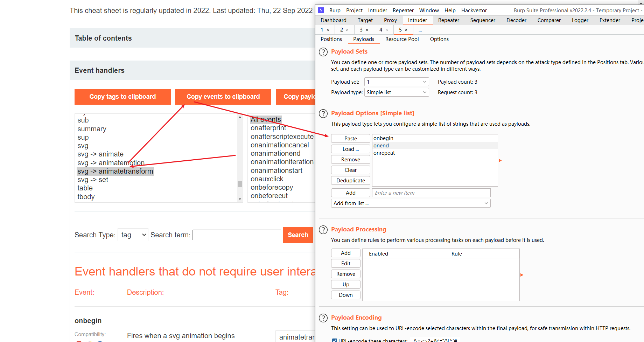Close Intruder tab 2
The width and height of the screenshot is (644, 342).
pyautogui.click(x=347, y=30)
